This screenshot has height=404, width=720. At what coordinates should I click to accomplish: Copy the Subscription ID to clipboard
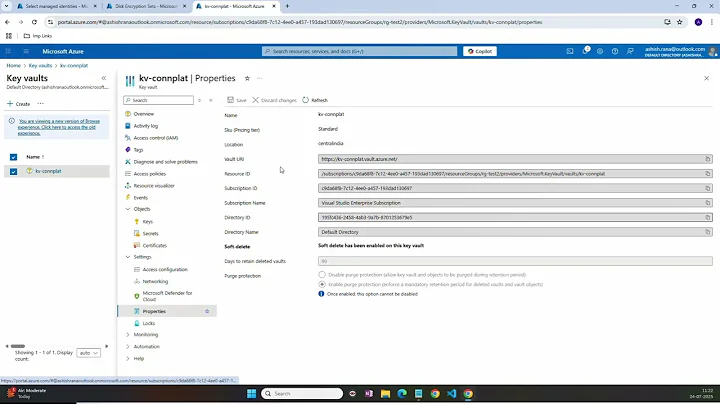pyautogui.click(x=708, y=188)
